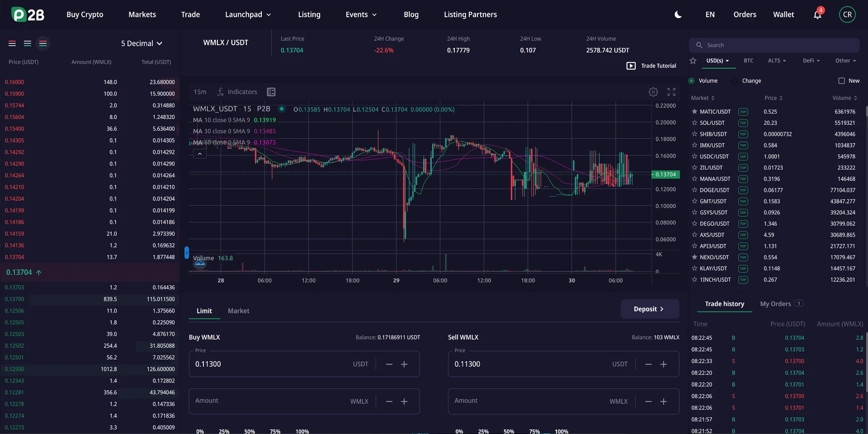Decrease Sell amount with minus
The height and width of the screenshot is (434, 868).
(648, 401)
